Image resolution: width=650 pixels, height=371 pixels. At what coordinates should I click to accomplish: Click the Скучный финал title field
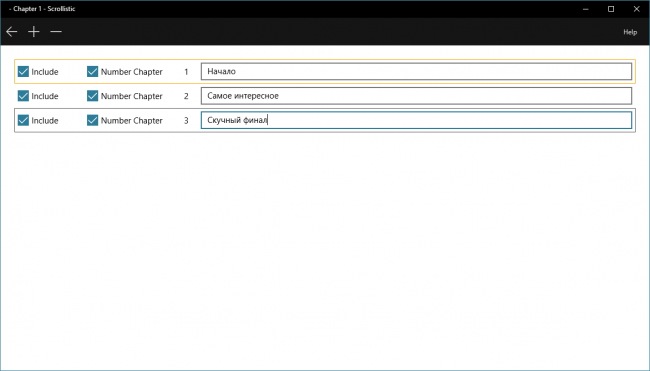(x=416, y=120)
